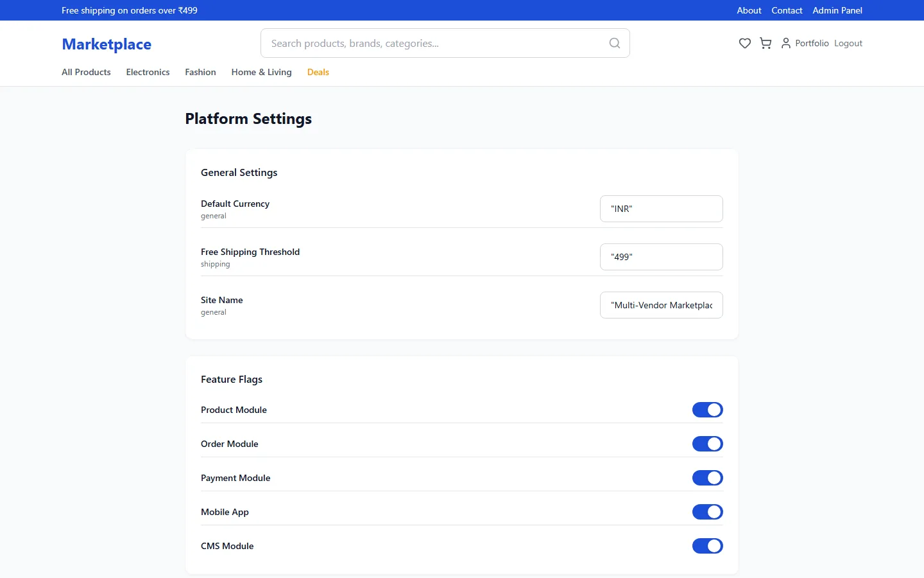Click the search magnifier icon
Screen dimensions: 924x578
pyautogui.click(x=614, y=43)
